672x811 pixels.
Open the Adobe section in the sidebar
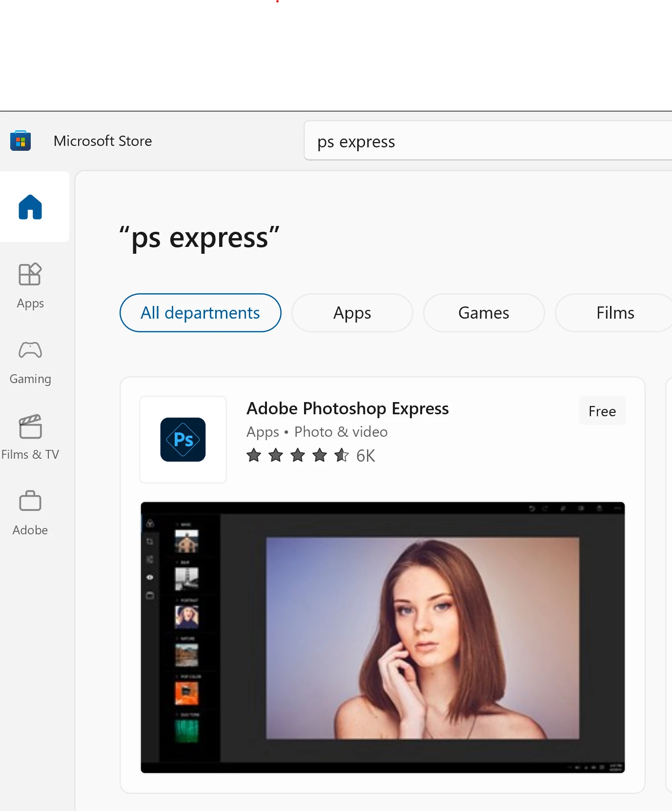(x=30, y=513)
